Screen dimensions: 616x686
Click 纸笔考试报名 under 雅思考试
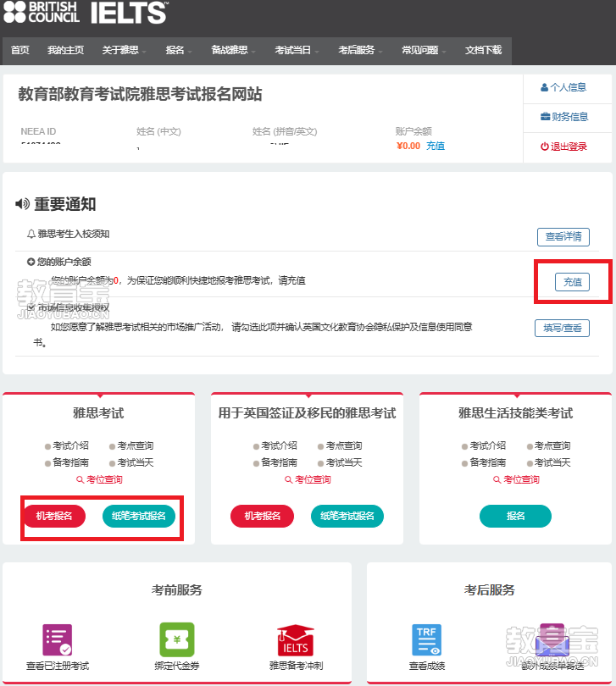click(139, 516)
